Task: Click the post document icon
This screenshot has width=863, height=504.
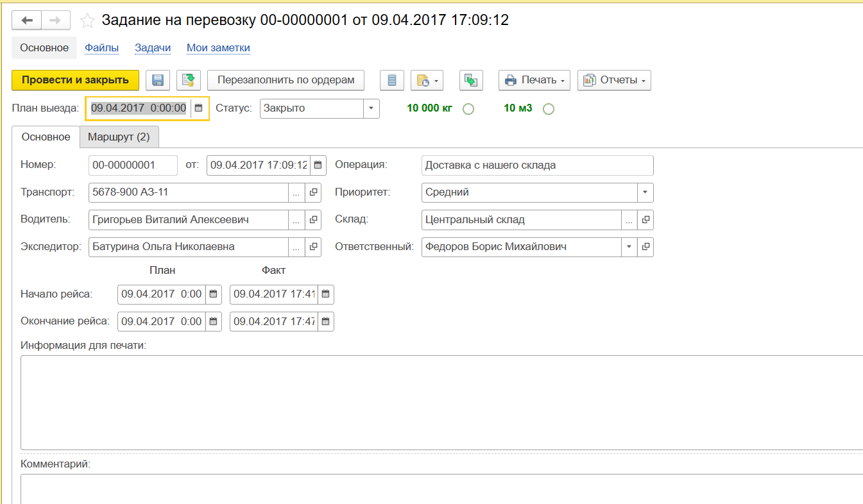Action: [x=189, y=80]
